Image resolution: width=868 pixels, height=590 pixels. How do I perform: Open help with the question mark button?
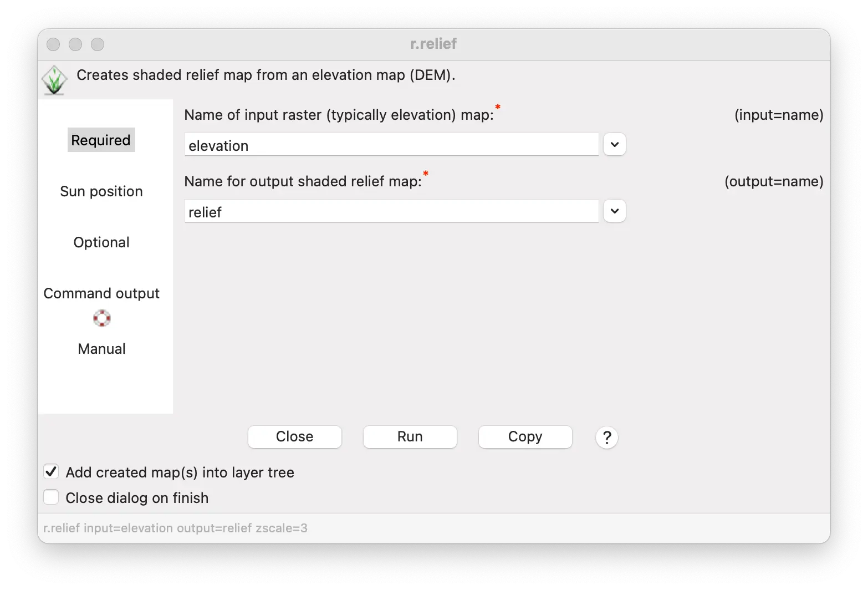pos(607,438)
